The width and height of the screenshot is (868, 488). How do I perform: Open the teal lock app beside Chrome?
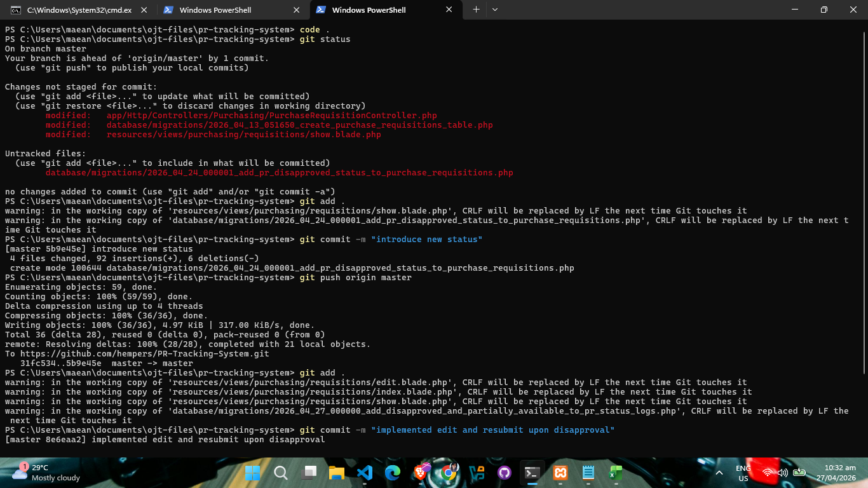point(477,473)
